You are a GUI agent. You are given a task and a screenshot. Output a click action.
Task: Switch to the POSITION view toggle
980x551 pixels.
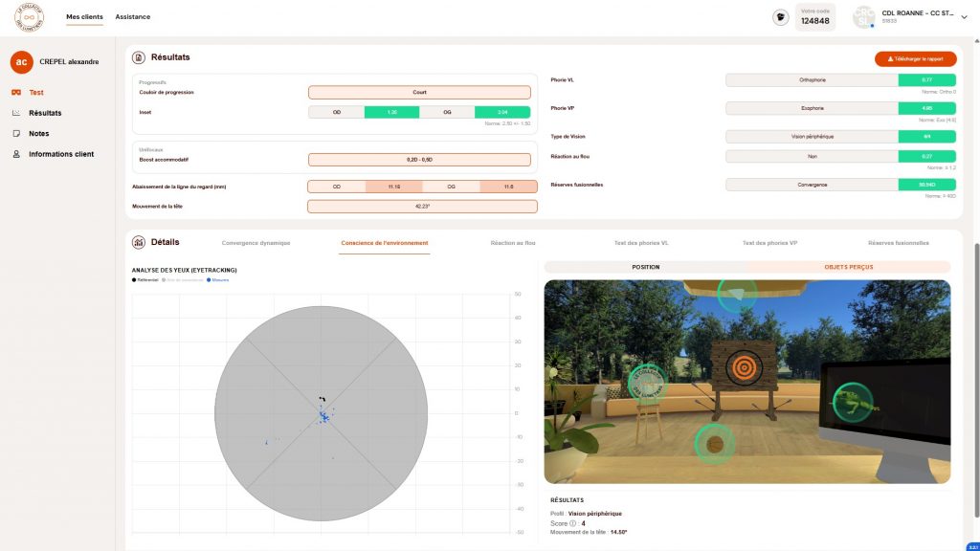pos(645,267)
